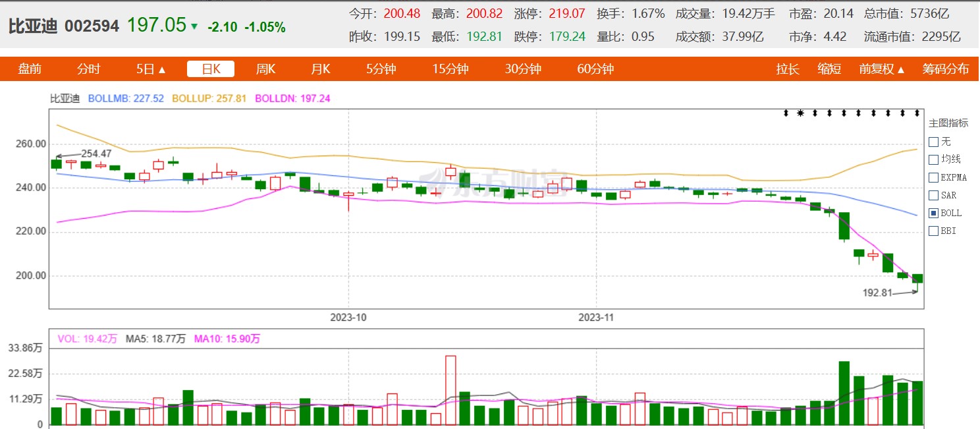Click the price change -2.10

pos(222,27)
